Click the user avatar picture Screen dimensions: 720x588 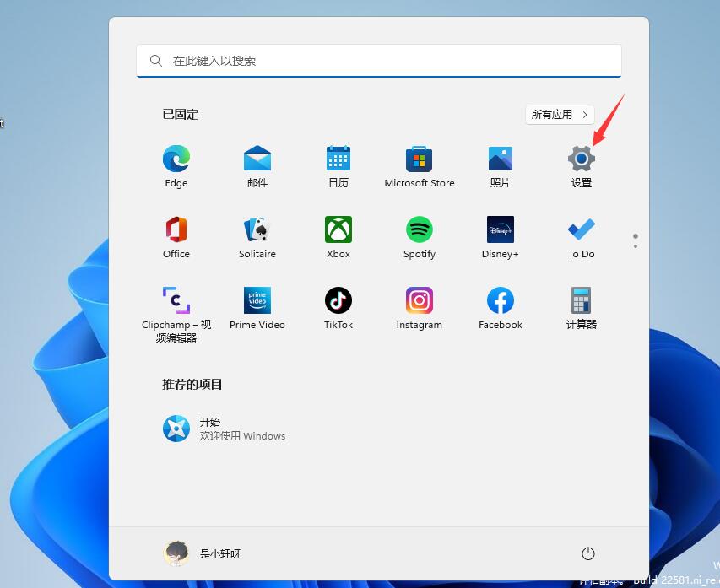coord(176,553)
